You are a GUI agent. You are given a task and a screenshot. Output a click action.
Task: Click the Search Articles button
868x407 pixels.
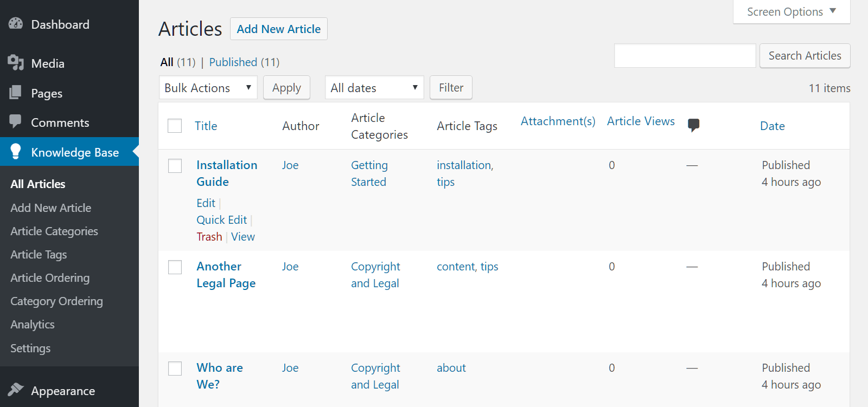pyautogui.click(x=805, y=56)
